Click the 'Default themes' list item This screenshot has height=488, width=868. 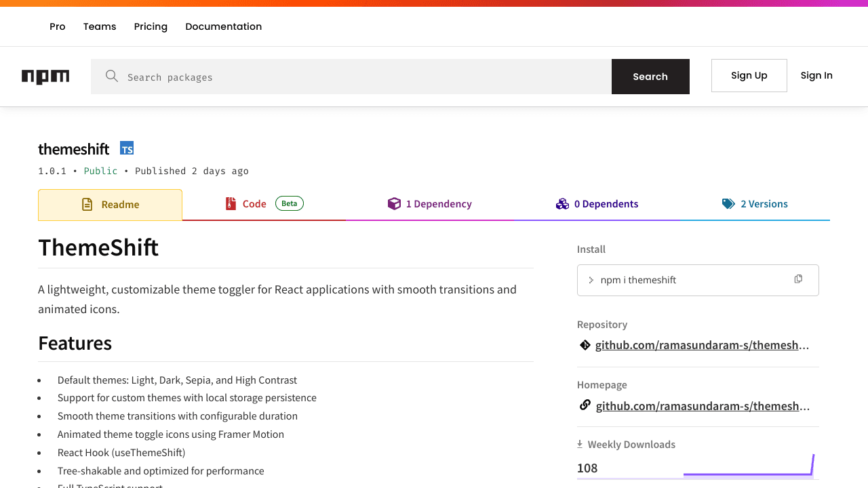click(177, 380)
